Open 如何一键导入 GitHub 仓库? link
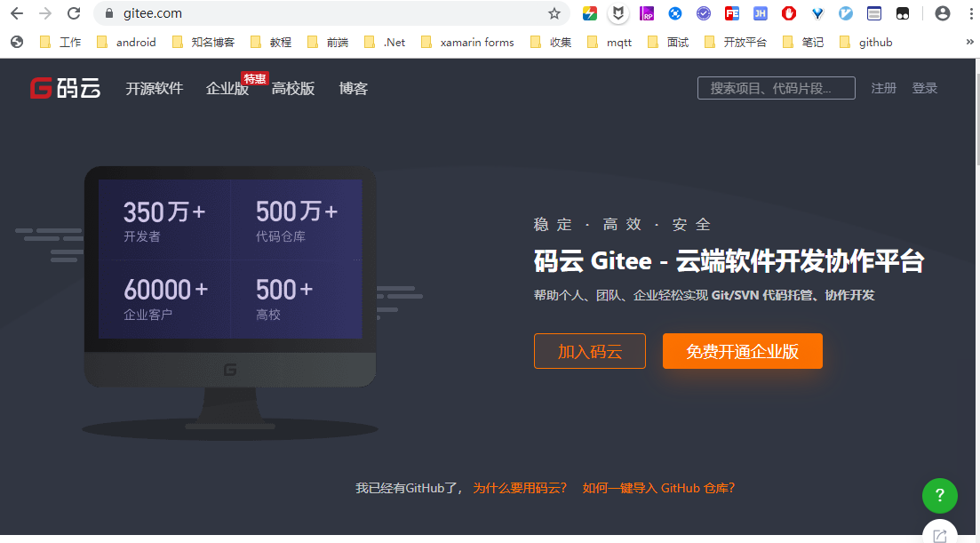The width and height of the screenshot is (980, 543). tap(658, 488)
